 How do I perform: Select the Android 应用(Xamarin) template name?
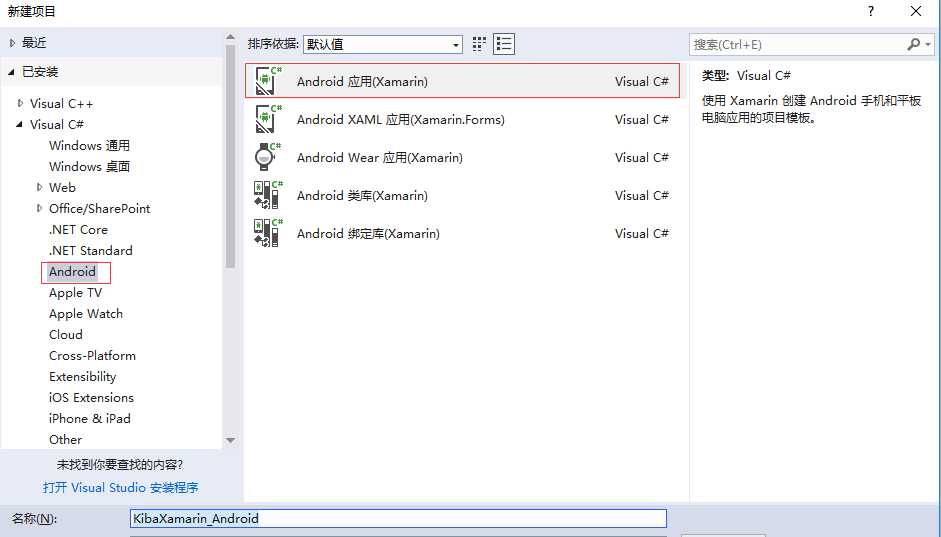click(362, 82)
